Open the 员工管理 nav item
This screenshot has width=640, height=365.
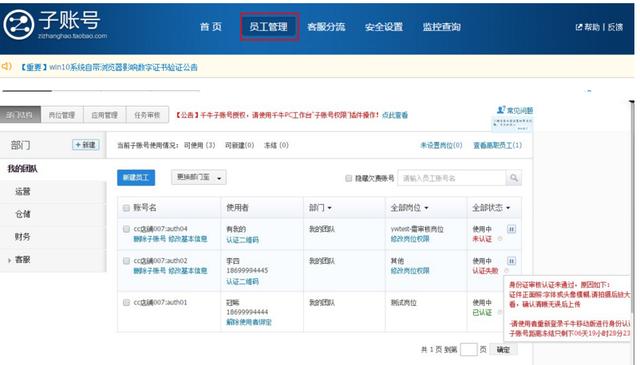pos(269,27)
